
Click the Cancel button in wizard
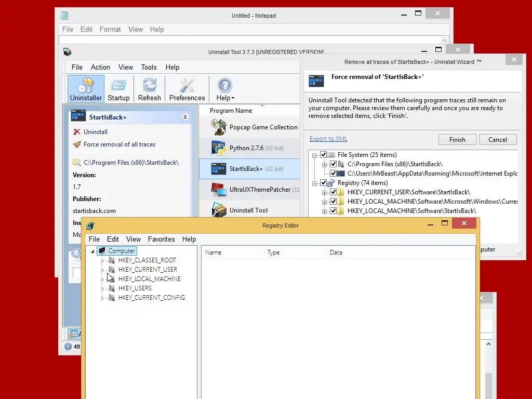[x=497, y=139]
